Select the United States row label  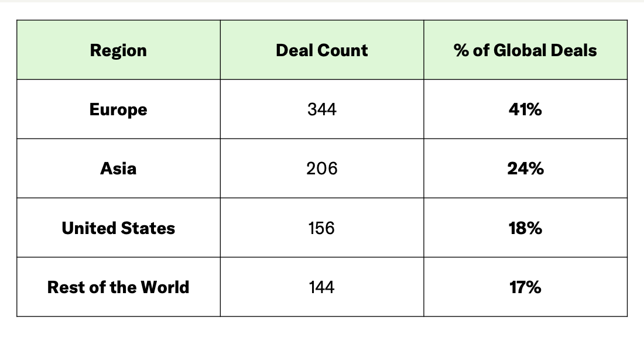click(x=118, y=228)
